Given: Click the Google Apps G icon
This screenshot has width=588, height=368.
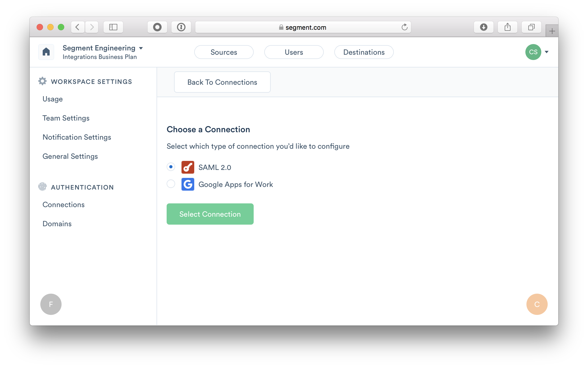Looking at the screenshot, I should tap(188, 184).
